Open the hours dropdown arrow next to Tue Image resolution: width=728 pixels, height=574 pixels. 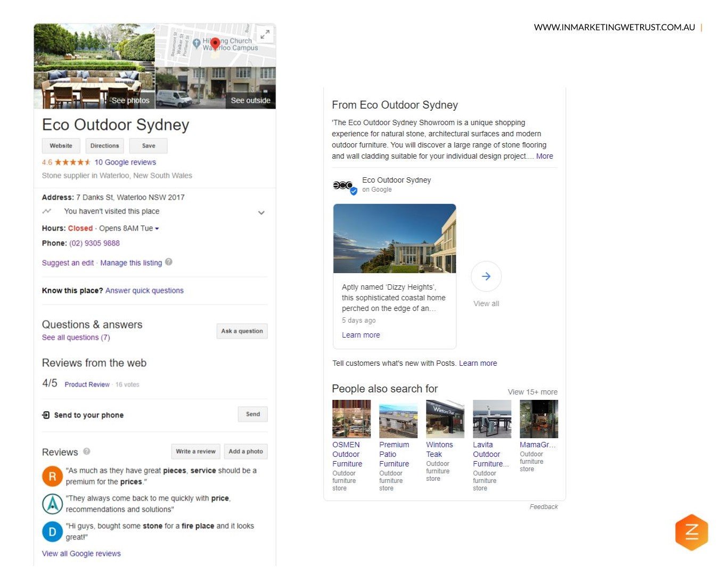pos(157,229)
